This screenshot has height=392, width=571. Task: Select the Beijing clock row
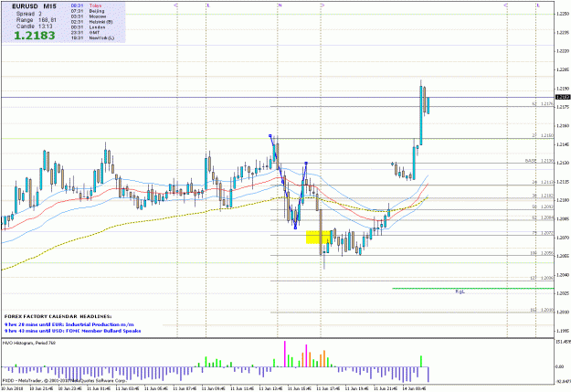[x=88, y=11]
